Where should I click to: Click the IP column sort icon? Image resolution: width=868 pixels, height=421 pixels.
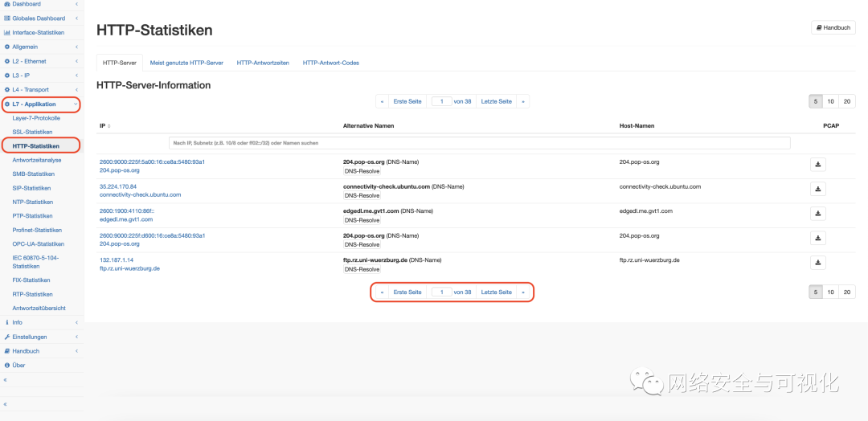coord(109,126)
